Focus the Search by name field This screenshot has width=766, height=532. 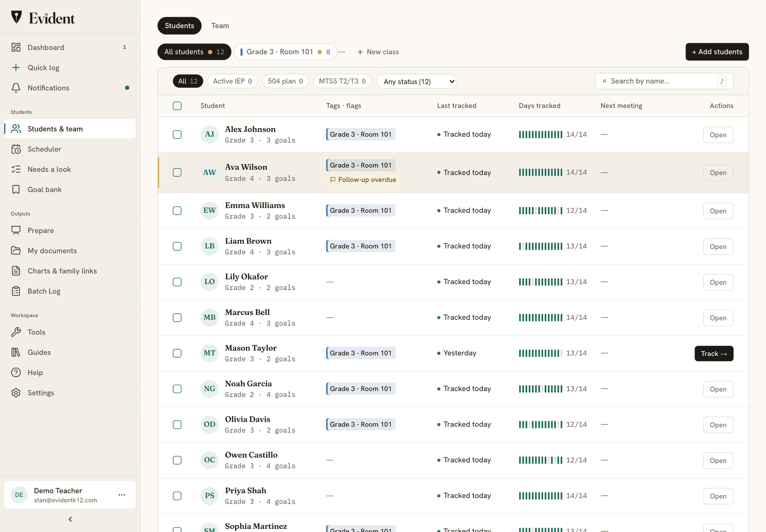coord(664,81)
